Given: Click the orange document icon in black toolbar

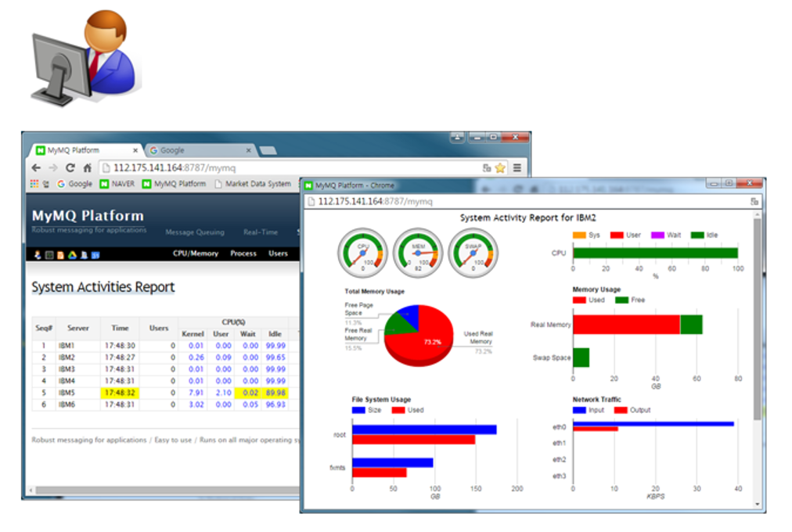Looking at the screenshot, I should click(x=60, y=255).
